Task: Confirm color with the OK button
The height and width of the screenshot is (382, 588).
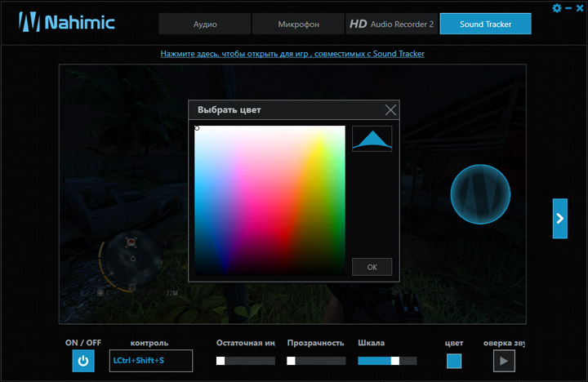Action: (x=372, y=267)
